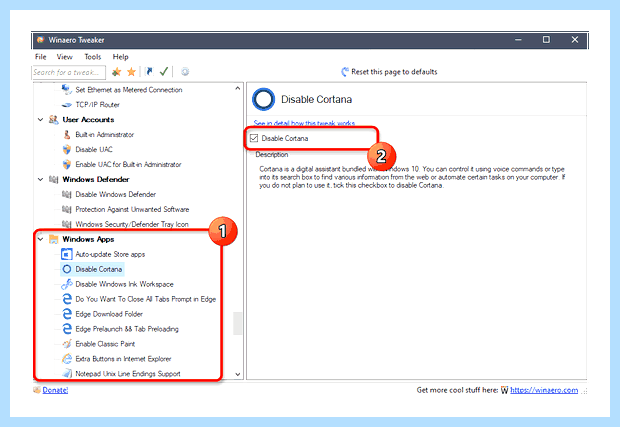The width and height of the screenshot is (620, 427).
Task: Click the Donate icon at bottom left
Action: coord(37,390)
